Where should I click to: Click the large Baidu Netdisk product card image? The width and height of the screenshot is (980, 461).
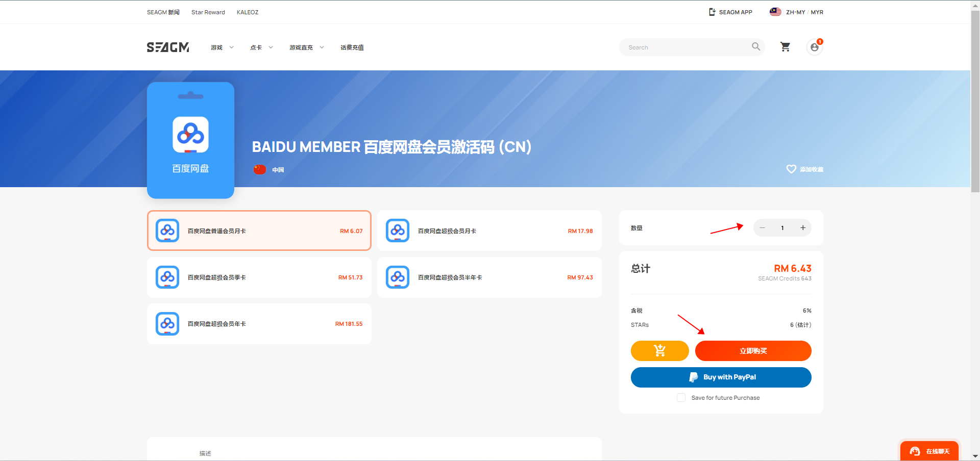pos(190,140)
